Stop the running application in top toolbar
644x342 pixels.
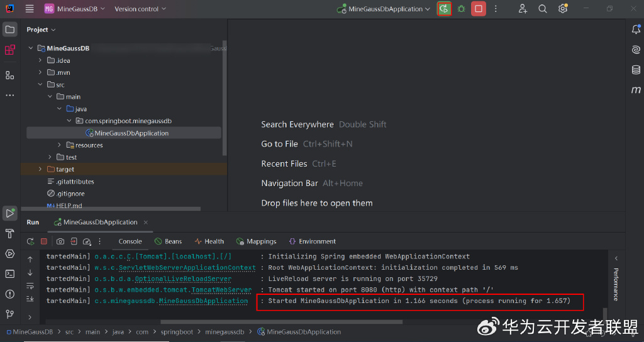tap(479, 9)
